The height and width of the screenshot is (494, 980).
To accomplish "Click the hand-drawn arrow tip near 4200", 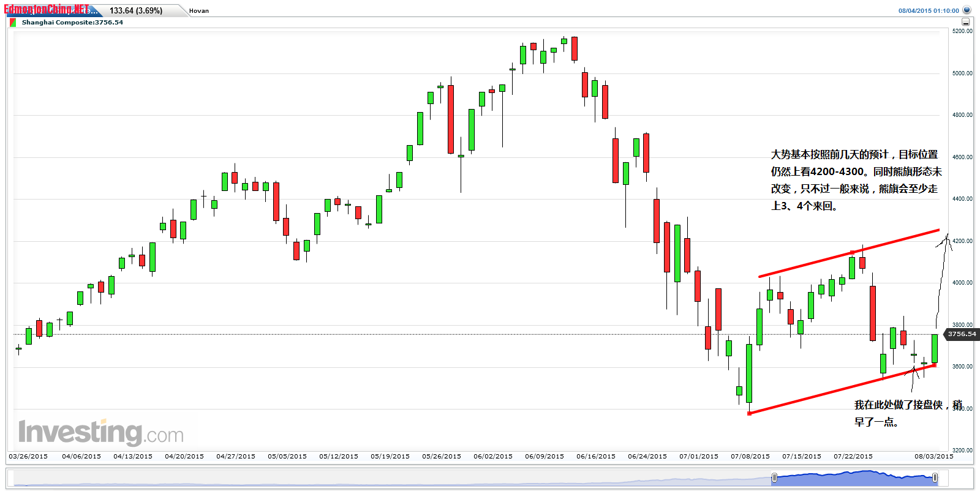I will coord(947,236).
